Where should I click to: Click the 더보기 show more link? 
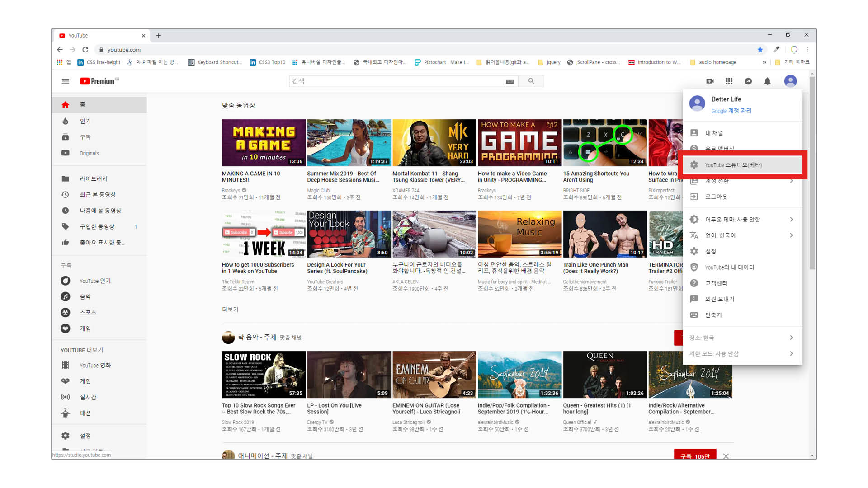point(230,310)
